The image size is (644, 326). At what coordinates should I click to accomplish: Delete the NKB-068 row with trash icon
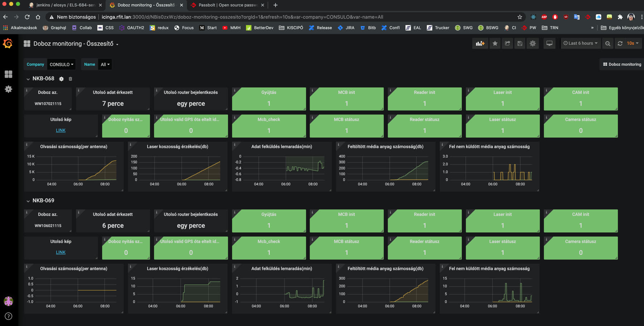pyautogui.click(x=70, y=79)
